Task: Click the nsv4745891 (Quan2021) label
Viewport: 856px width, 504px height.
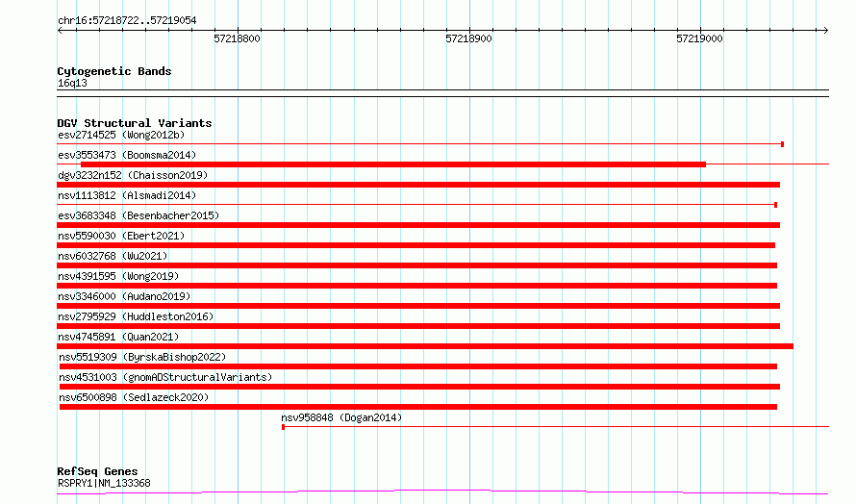Action: [x=118, y=337]
